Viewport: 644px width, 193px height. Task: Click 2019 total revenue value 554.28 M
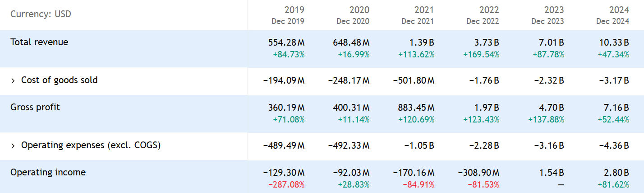284,43
